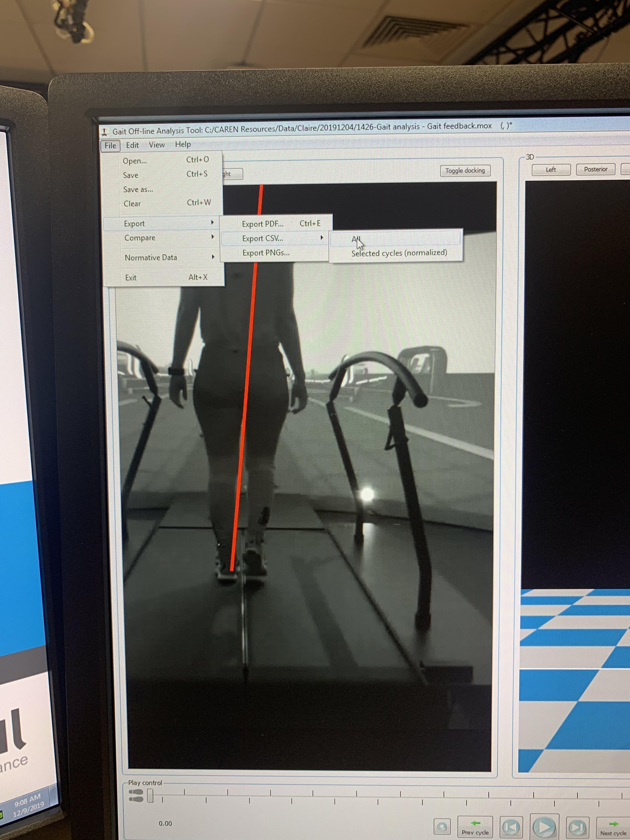Open the Edit menu
Viewport: 630px width, 840px height.
click(x=132, y=145)
